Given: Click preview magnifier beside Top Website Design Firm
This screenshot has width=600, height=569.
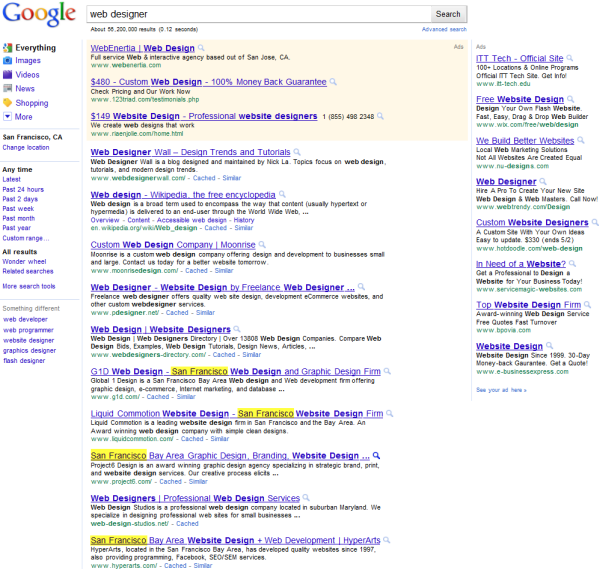Looking at the screenshot, I should (x=587, y=305).
